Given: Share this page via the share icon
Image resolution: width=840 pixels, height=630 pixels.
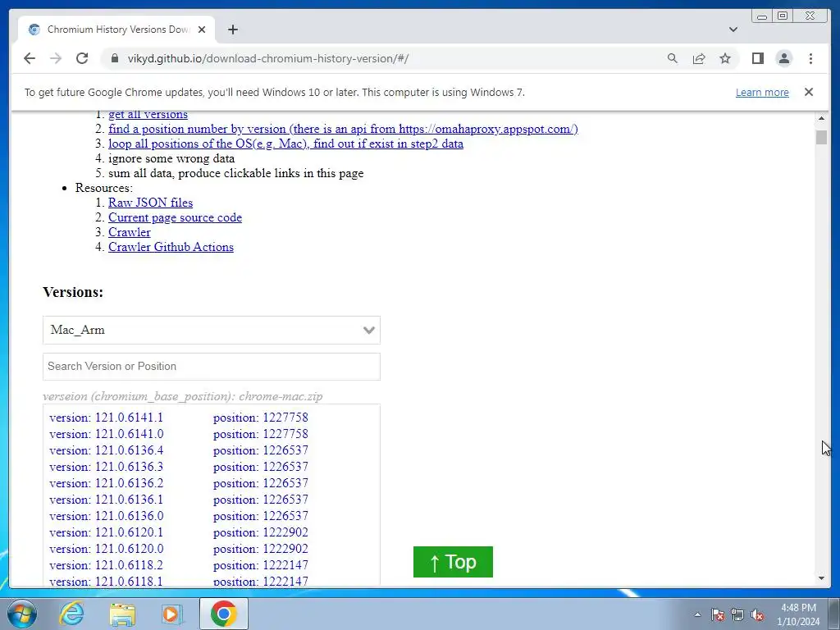Looking at the screenshot, I should 699,58.
